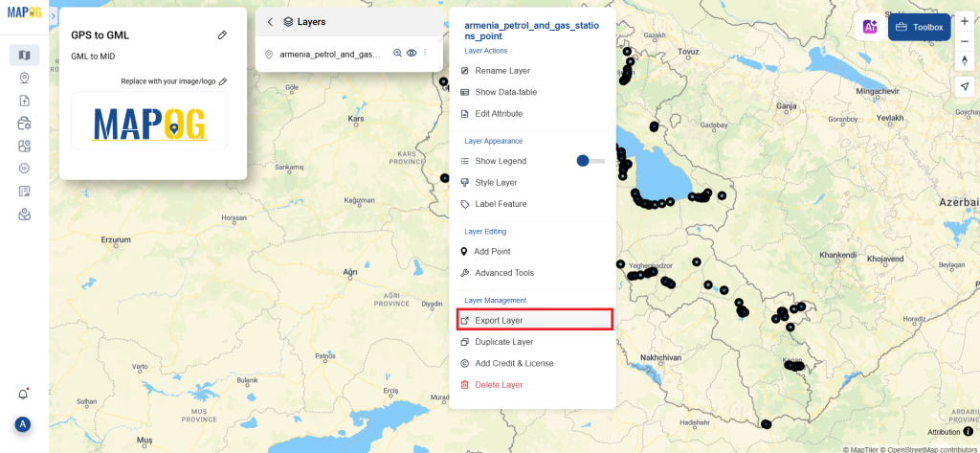
Task: Zoom in on the map
Action: click(x=965, y=21)
